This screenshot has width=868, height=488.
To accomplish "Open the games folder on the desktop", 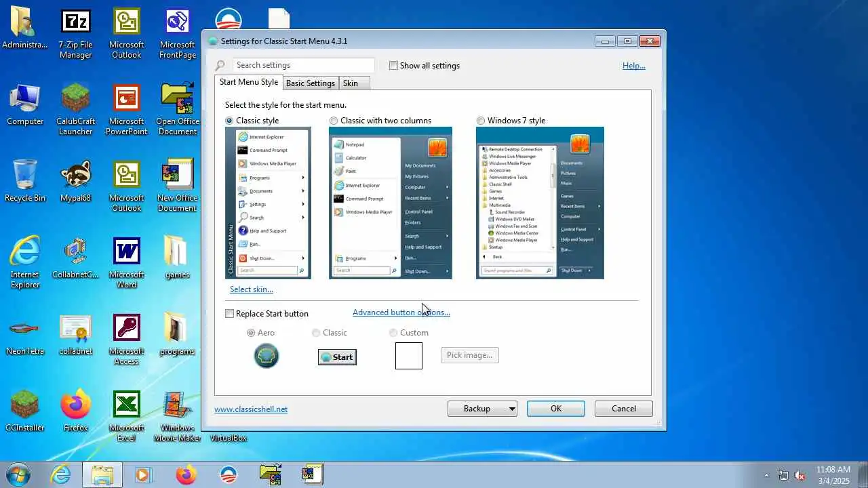I will [177, 258].
